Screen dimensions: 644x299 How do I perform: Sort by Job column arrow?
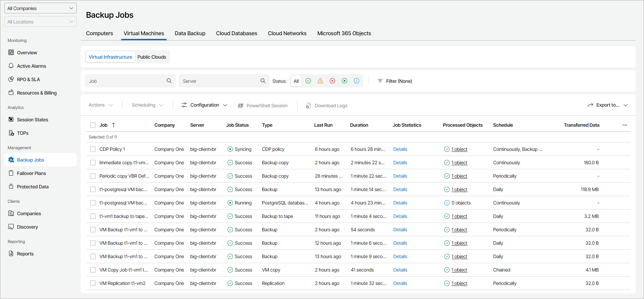tap(114, 125)
